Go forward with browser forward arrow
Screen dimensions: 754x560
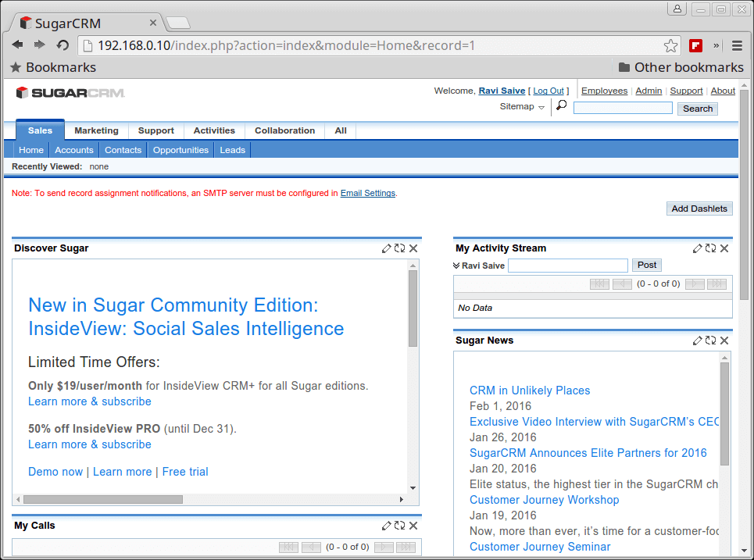pyautogui.click(x=39, y=45)
